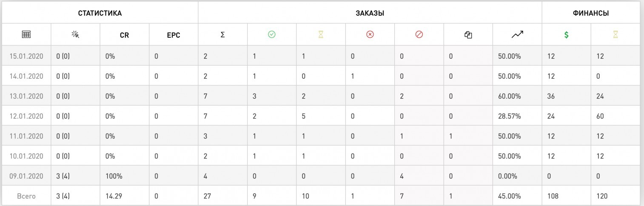
Task: Click the calendar grid icon column header
Action: [x=26, y=35]
